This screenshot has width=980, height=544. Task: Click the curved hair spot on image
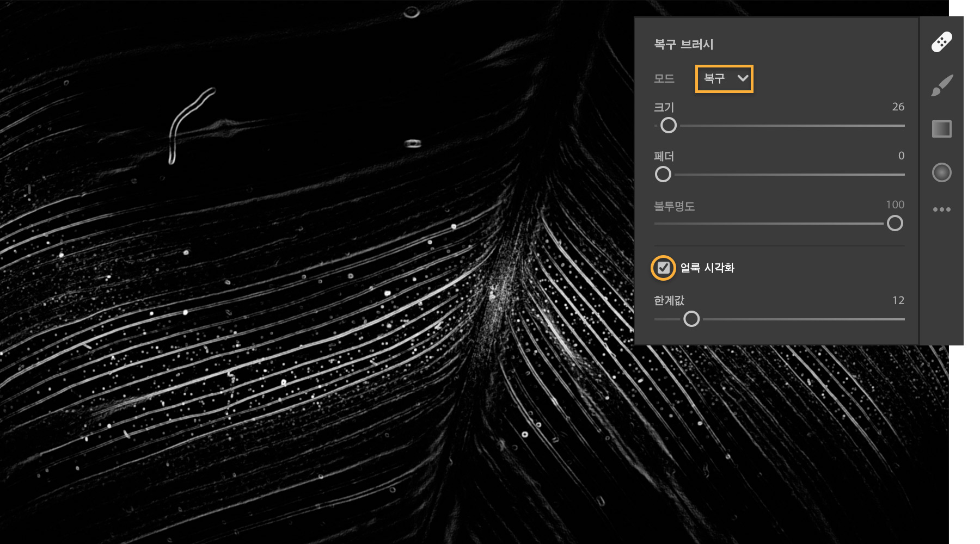(191, 126)
